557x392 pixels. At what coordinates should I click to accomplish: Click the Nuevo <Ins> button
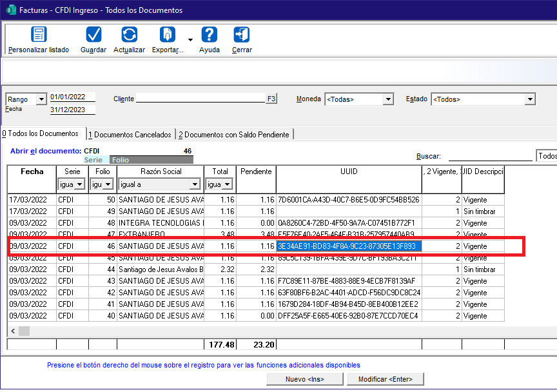[x=305, y=379]
